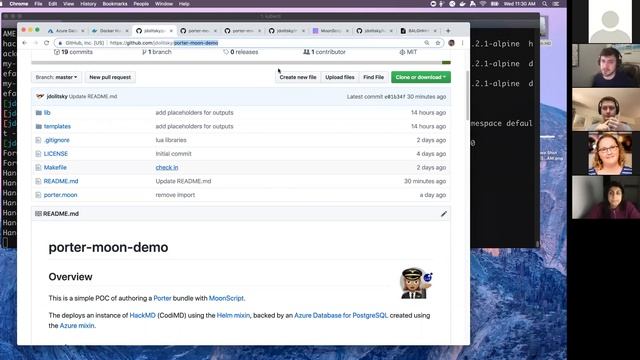Switch to the Docker Hub browser tab

[x=109, y=31]
